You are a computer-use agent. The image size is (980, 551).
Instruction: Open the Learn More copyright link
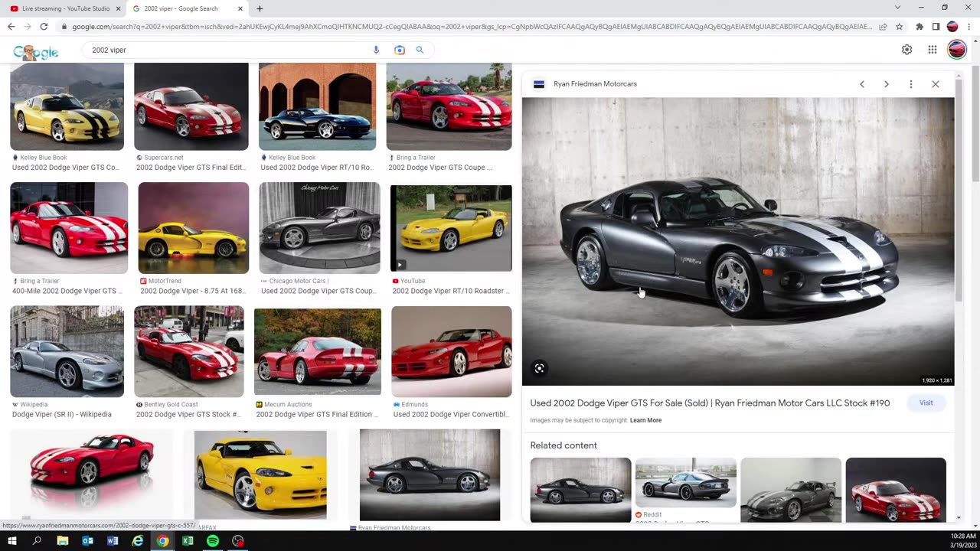click(x=645, y=420)
